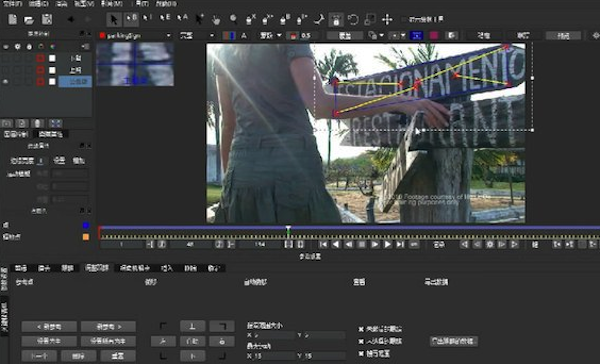The height and width of the screenshot is (364, 600).
Task: Open the highlighted tracking tab
Action: (x=97, y=268)
